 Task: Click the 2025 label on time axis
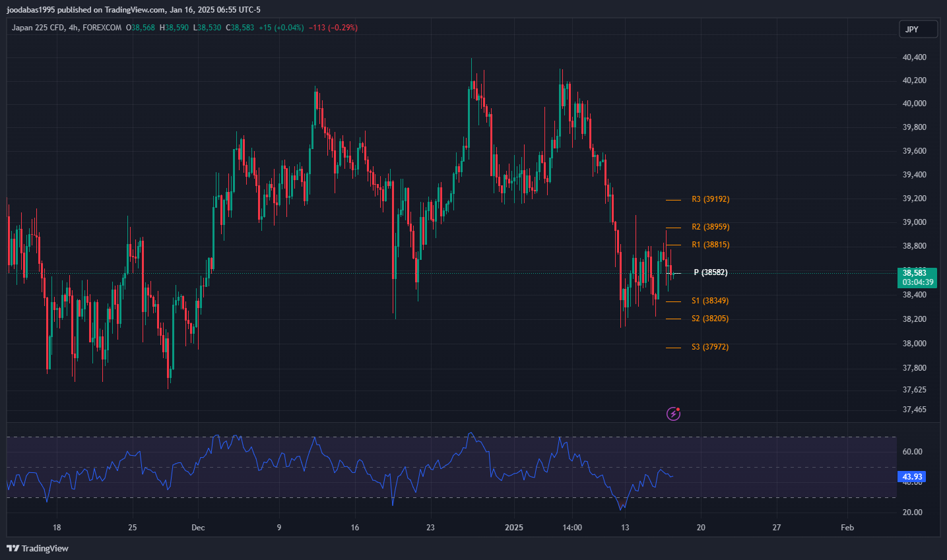coord(513,527)
